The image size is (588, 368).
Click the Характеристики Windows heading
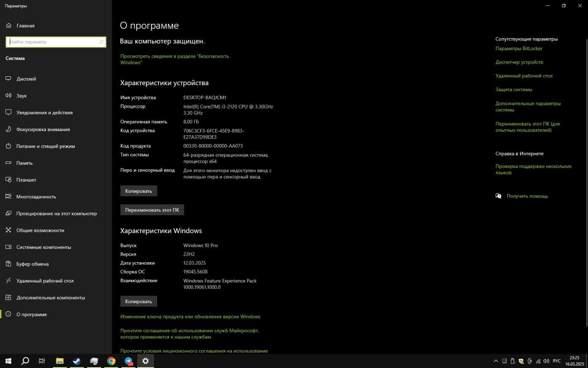(x=161, y=231)
